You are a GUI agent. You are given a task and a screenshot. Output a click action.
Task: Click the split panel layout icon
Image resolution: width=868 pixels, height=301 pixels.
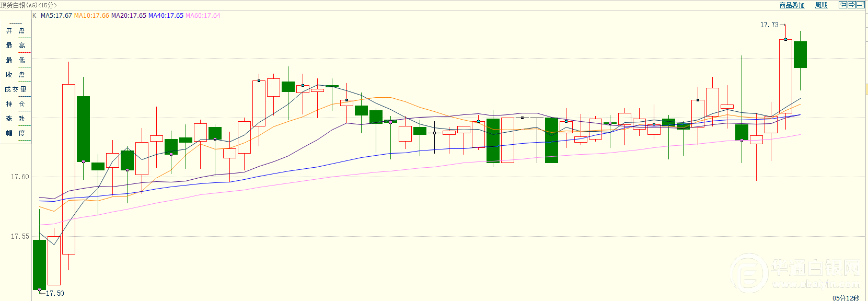click(861, 5)
